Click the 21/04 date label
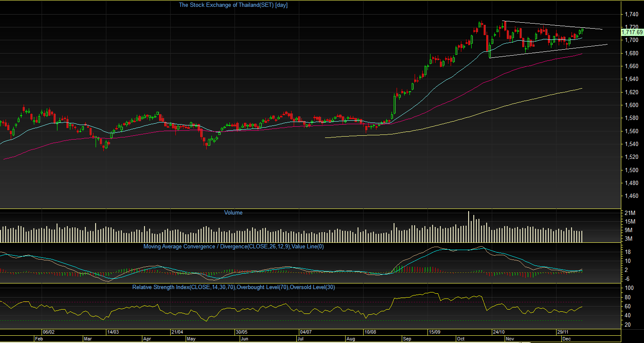644x343 pixels. point(177,332)
